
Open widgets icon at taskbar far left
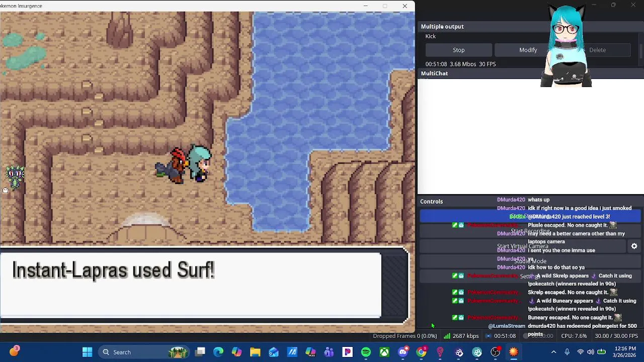[x=14, y=351]
